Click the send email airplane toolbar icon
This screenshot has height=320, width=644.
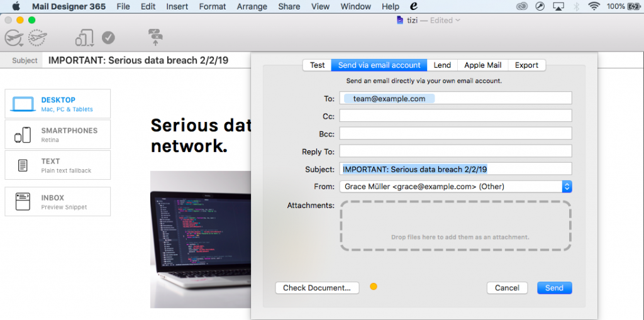(14, 38)
